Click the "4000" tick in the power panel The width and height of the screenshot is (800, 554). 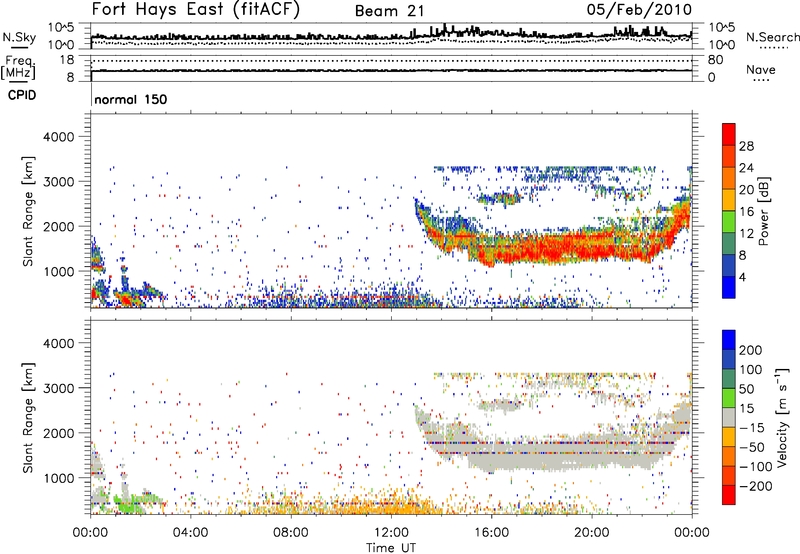[x=58, y=137]
